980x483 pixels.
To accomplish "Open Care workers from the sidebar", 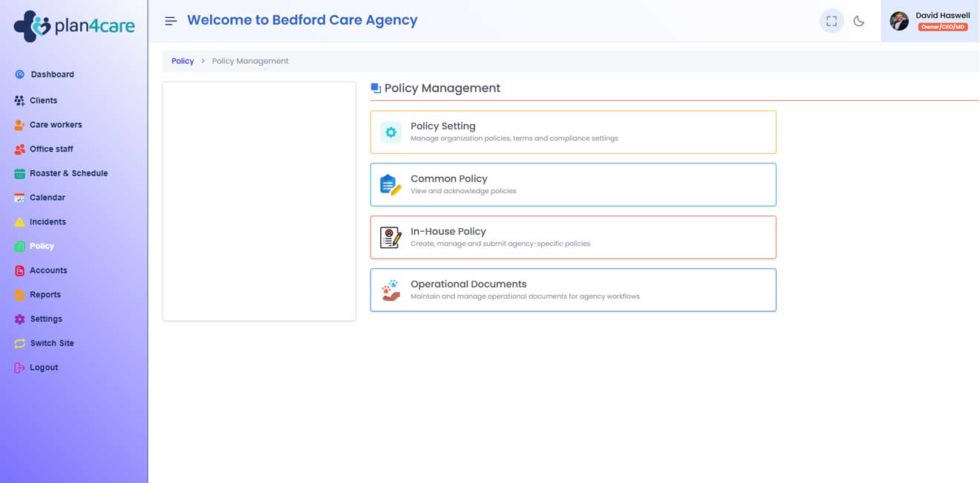I will tap(56, 125).
